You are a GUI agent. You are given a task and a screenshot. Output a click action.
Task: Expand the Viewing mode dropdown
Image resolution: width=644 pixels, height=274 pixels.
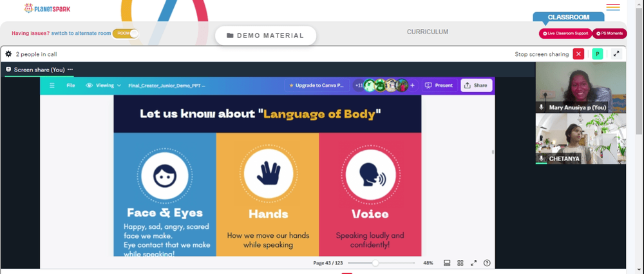click(104, 86)
